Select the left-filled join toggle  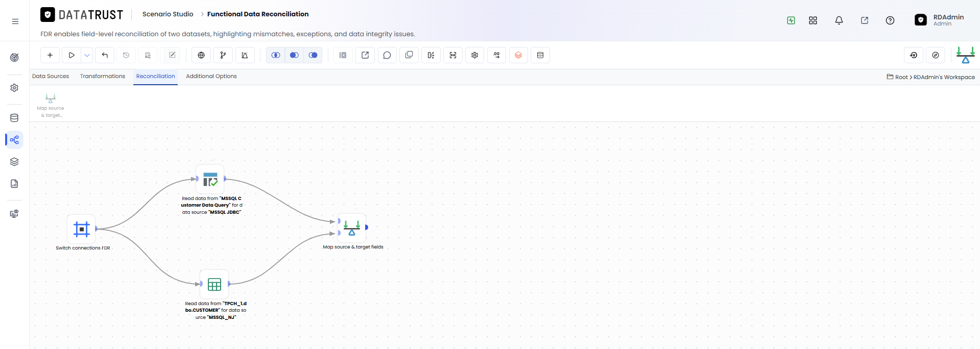pos(294,55)
